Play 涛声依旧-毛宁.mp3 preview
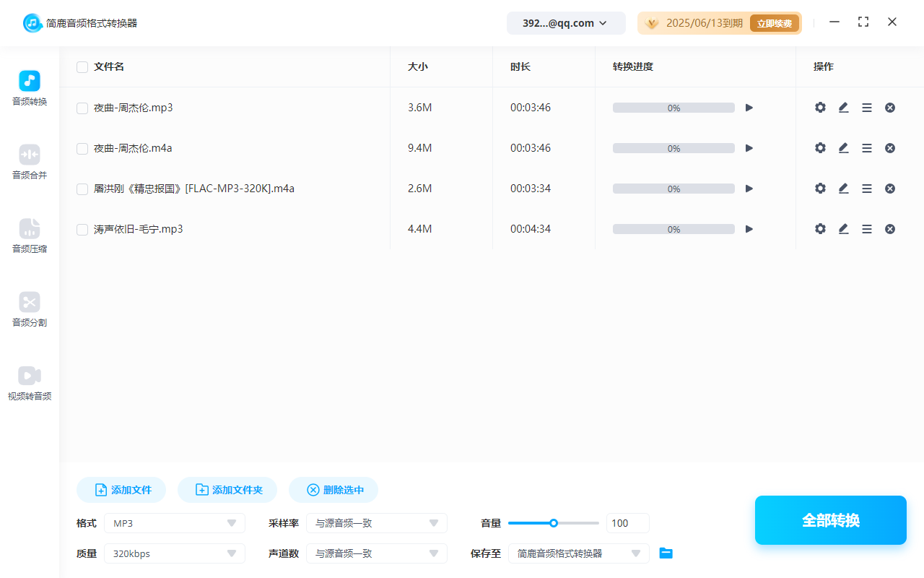Screen dimensions: 924x578 click(749, 229)
